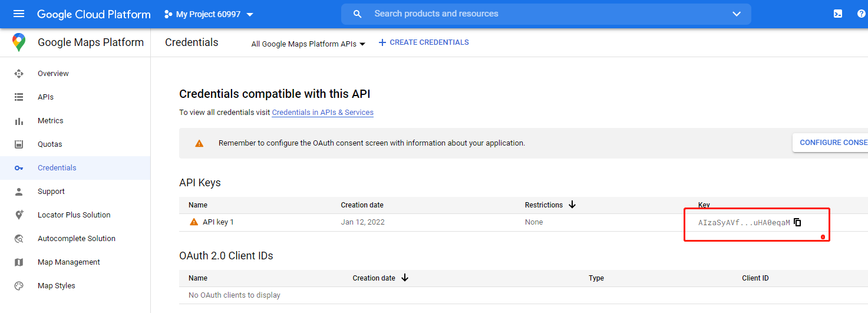Click the OAuth 2.0 Client IDs heading
Viewport: 868px width, 313px height.
click(226, 256)
